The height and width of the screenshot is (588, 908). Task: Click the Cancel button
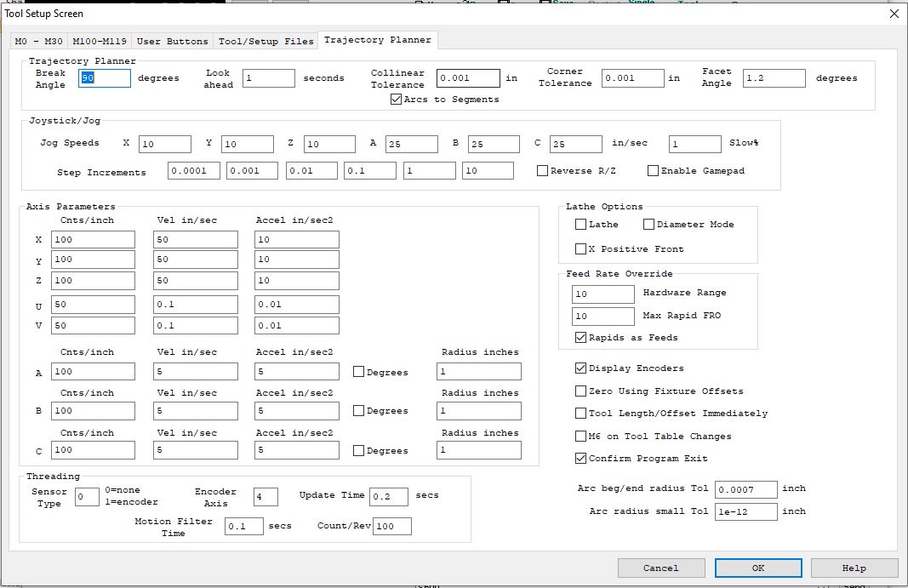coord(661,568)
